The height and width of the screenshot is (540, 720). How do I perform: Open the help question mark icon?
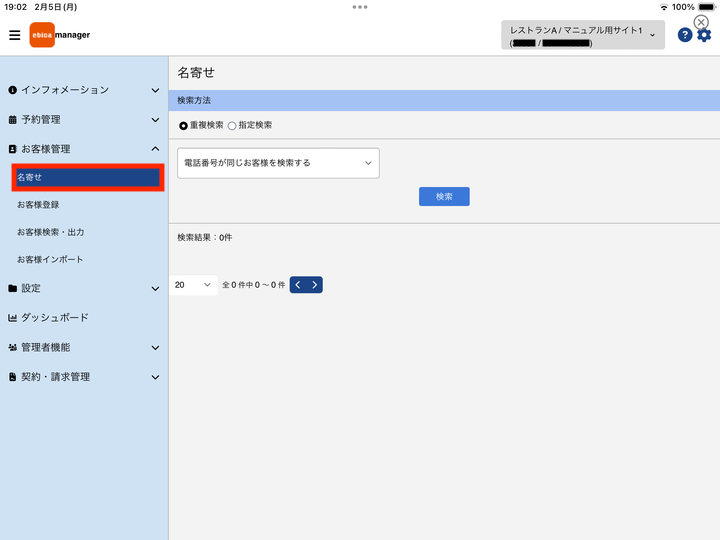[685, 35]
